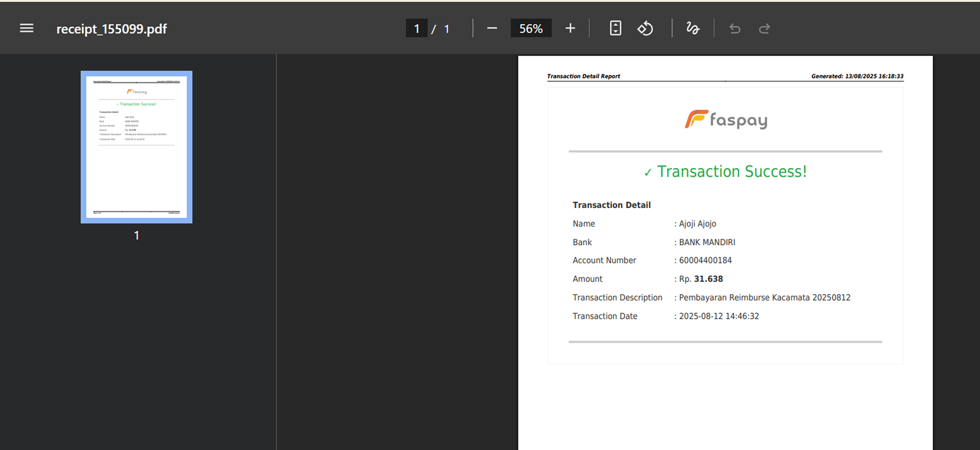Select the page 1 thumbnail preview
This screenshot has width=980, height=450.
(x=136, y=147)
